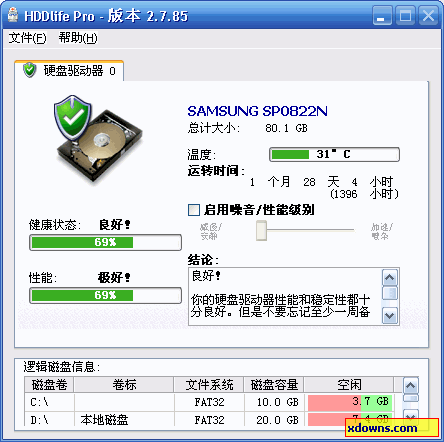Click the temperature bar showing 31° C
This screenshot has width=444, height=442.
click(x=334, y=154)
